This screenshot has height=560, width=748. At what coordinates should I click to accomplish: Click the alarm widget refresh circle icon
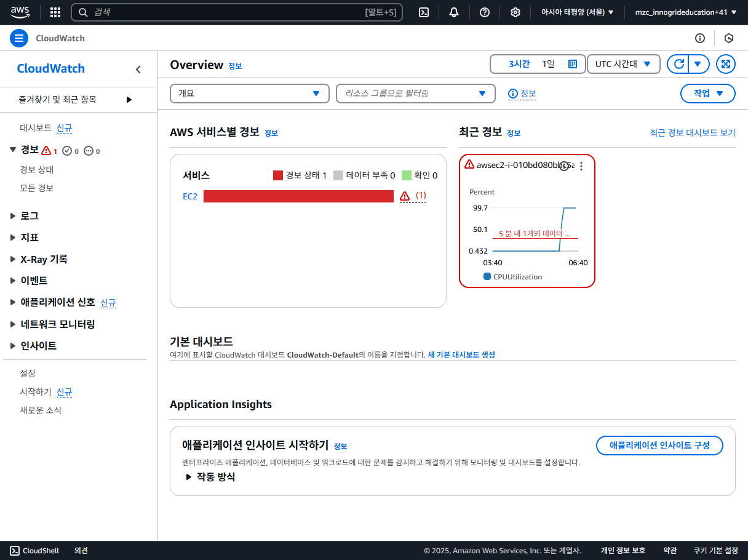(x=564, y=166)
